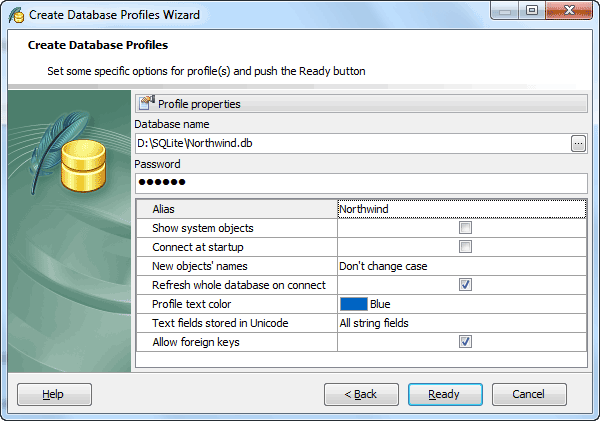The width and height of the screenshot is (600, 421).
Task: Click the Profile properties header text
Action: pos(199,104)
